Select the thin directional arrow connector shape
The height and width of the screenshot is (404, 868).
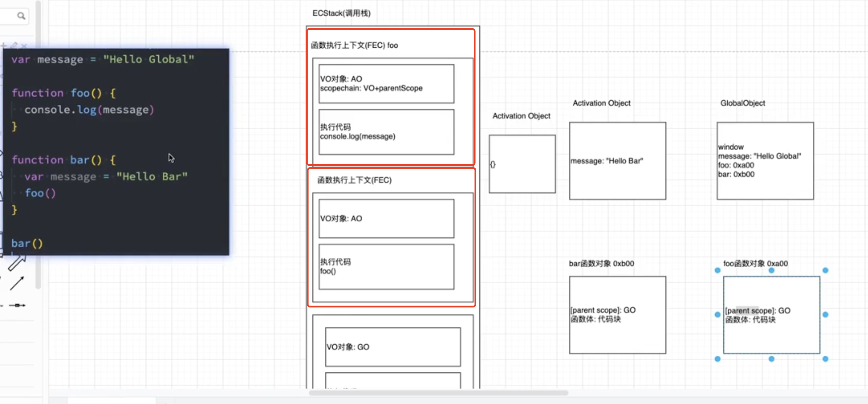click(x=17, y=283)
